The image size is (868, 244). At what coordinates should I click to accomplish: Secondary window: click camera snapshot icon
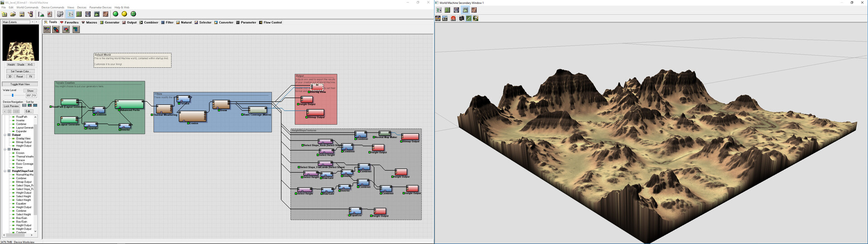coord(461,19)
